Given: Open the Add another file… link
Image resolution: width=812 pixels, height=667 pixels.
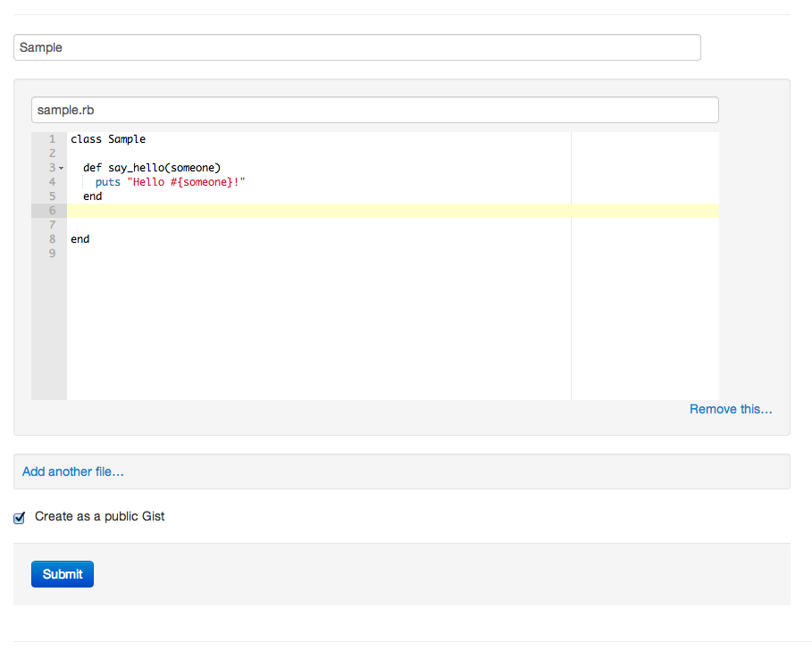Looking at the screenshot, I should (73, 471).
